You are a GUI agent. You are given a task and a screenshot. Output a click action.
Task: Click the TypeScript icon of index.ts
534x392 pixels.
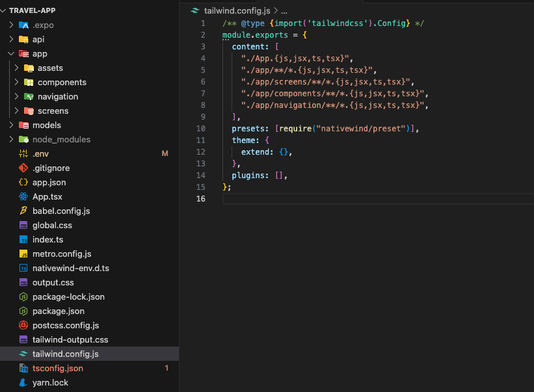[23, 239]
